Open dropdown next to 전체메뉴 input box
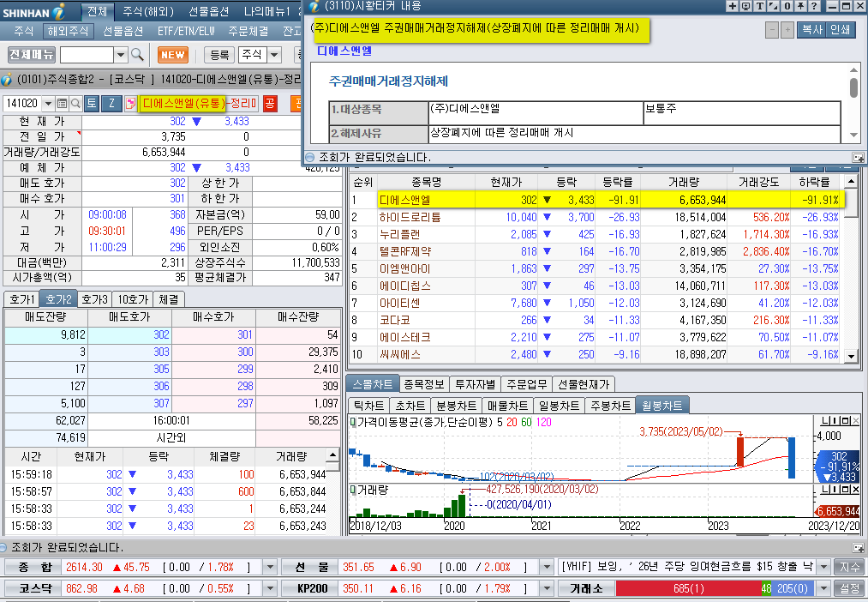The width and height of the screenshot is (868, 602). 121,55
